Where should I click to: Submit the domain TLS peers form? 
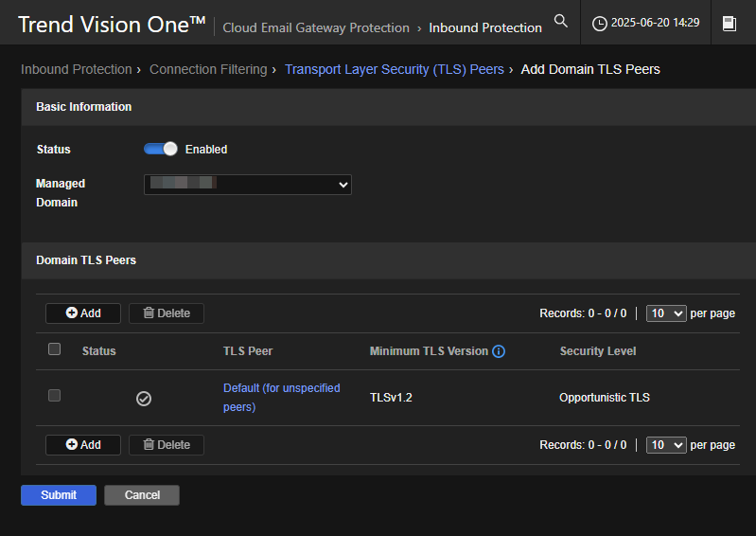59,495
